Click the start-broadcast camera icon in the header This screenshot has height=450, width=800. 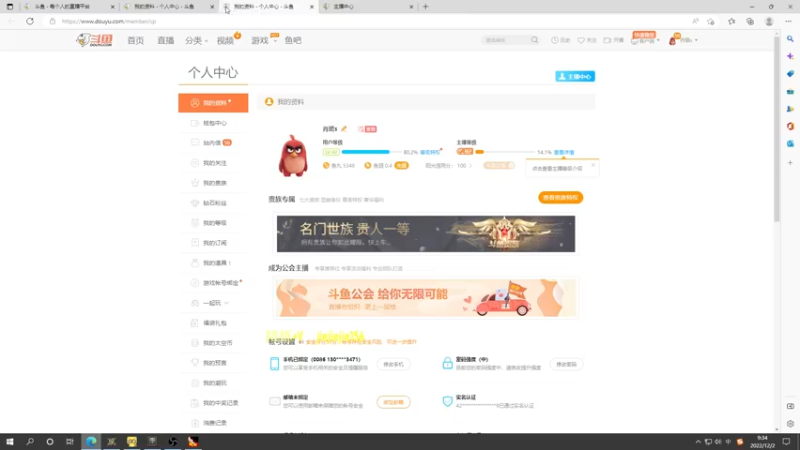607,40
